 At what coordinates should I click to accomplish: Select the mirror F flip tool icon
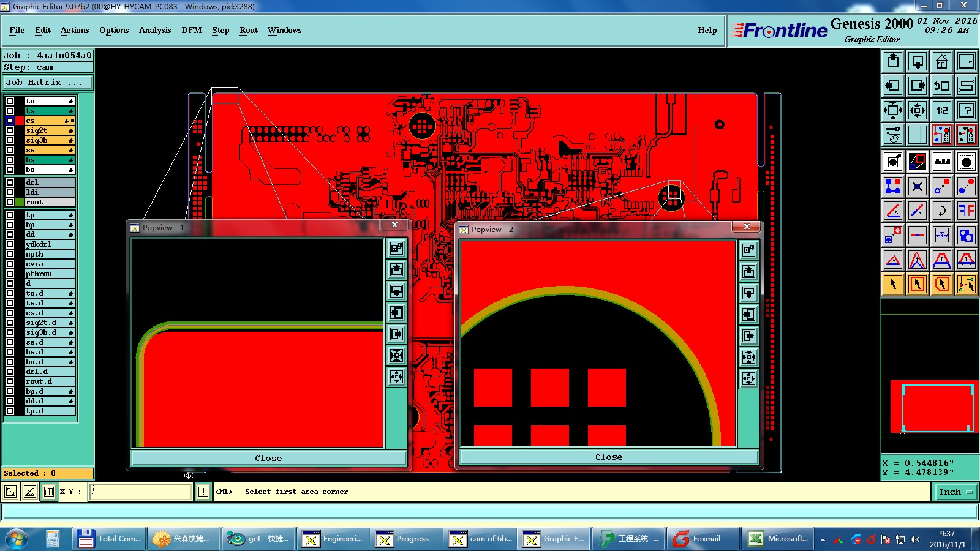pyautogui.click(x=966, y=211)
